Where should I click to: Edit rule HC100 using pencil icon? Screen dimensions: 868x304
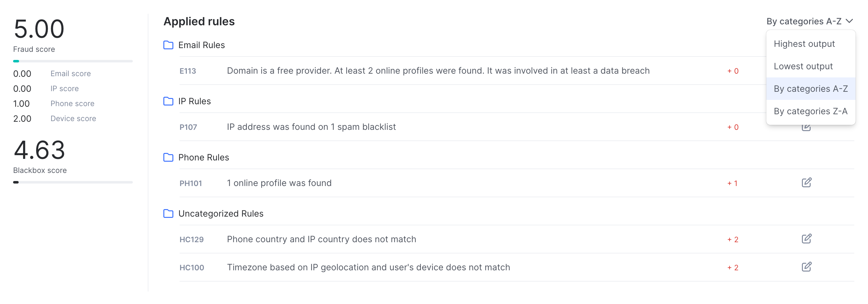click(x=806, y=267)
